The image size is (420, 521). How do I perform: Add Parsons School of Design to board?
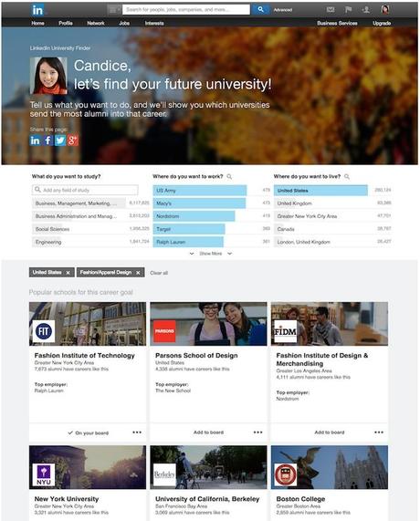click(208, 432)
